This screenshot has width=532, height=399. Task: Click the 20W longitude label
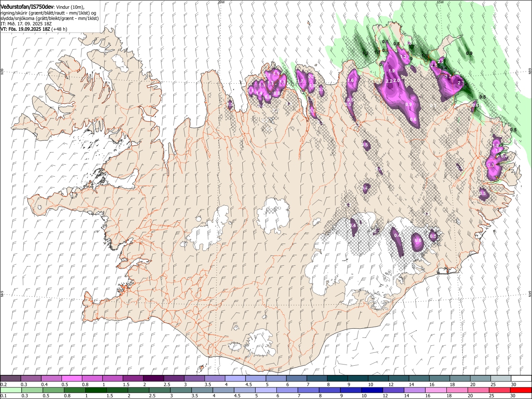221,2
